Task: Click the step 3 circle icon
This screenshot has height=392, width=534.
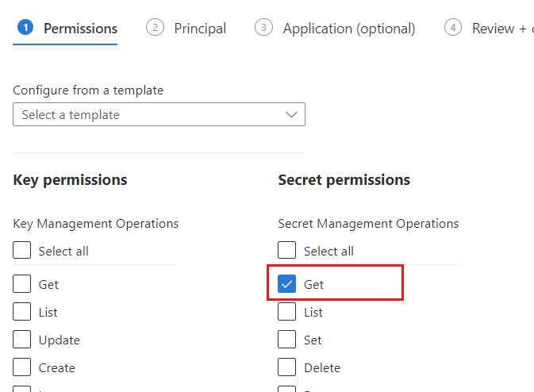Action: click(x=263, y=28)
